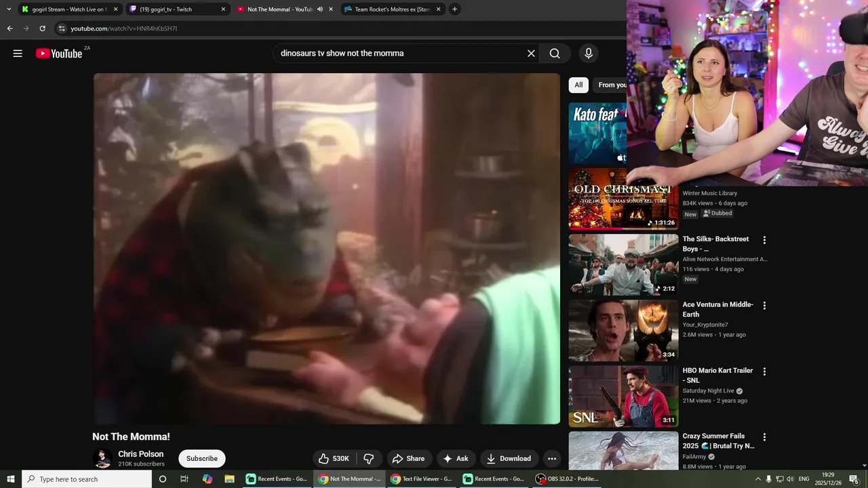This screenshot has width=868, height=488.
Task: Reload the page with the refresh icon
Action: (42, 28)
